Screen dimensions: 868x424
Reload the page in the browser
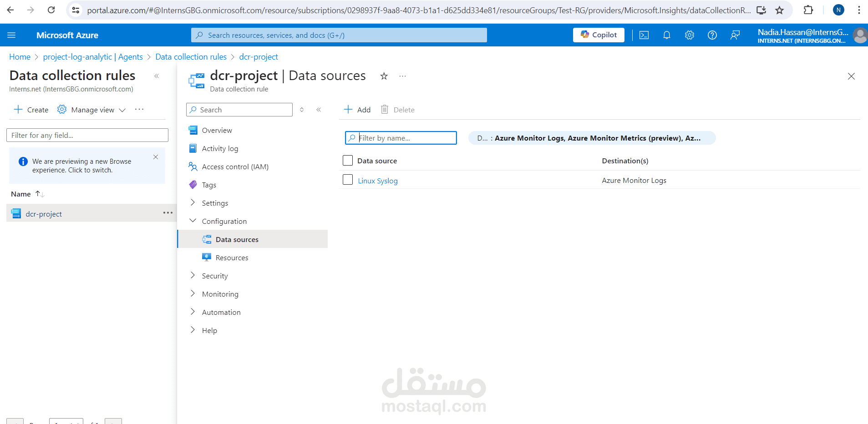[x=51, y=10]
